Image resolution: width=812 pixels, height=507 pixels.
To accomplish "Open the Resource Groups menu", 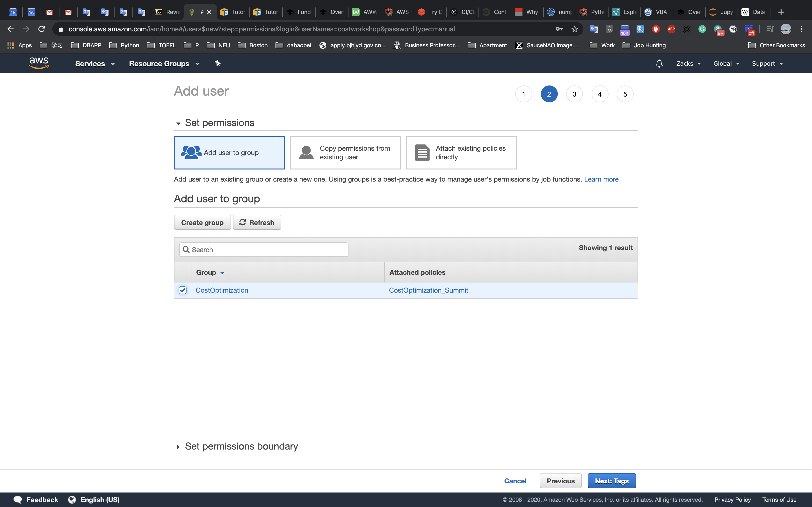I will [164, 63].
